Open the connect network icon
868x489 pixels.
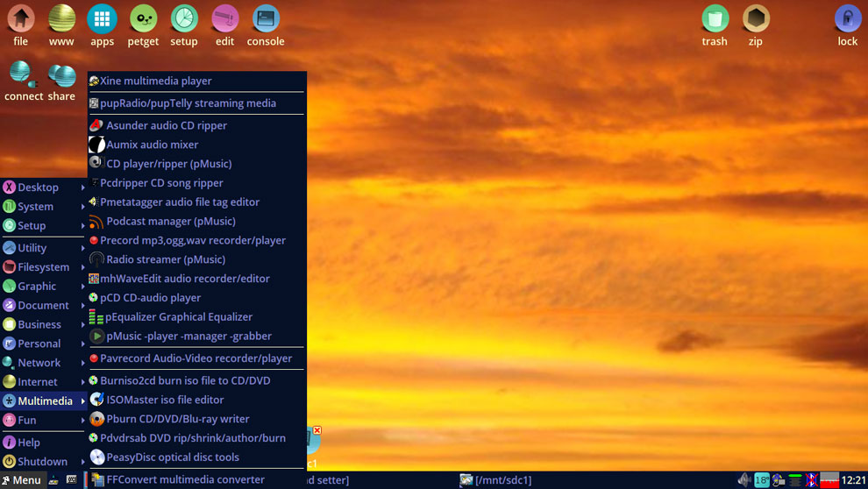click(x=24, y=81)
